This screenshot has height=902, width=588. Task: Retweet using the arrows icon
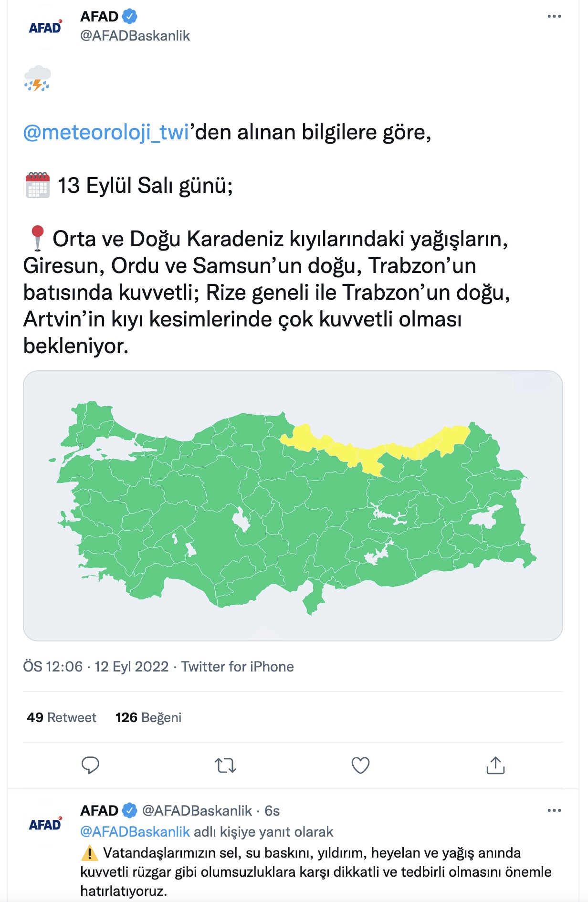(x=225, y=766)
